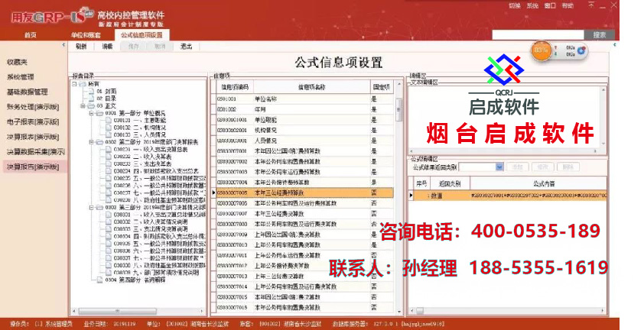This screenshot has height=330, width=644.
Task: Collapse the 0302 第二部分 tree node
Action: tap(92, 142)
